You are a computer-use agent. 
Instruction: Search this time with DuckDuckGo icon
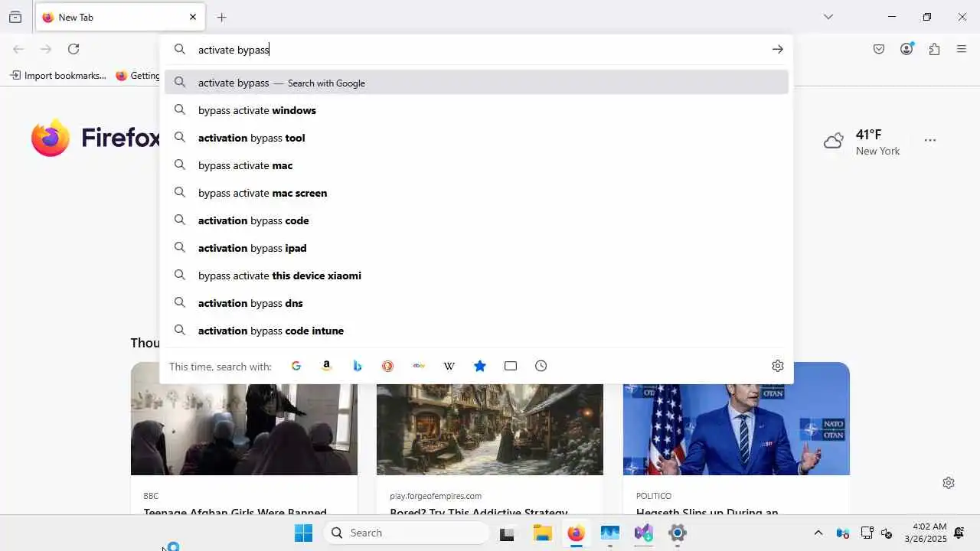click(388, 366)
